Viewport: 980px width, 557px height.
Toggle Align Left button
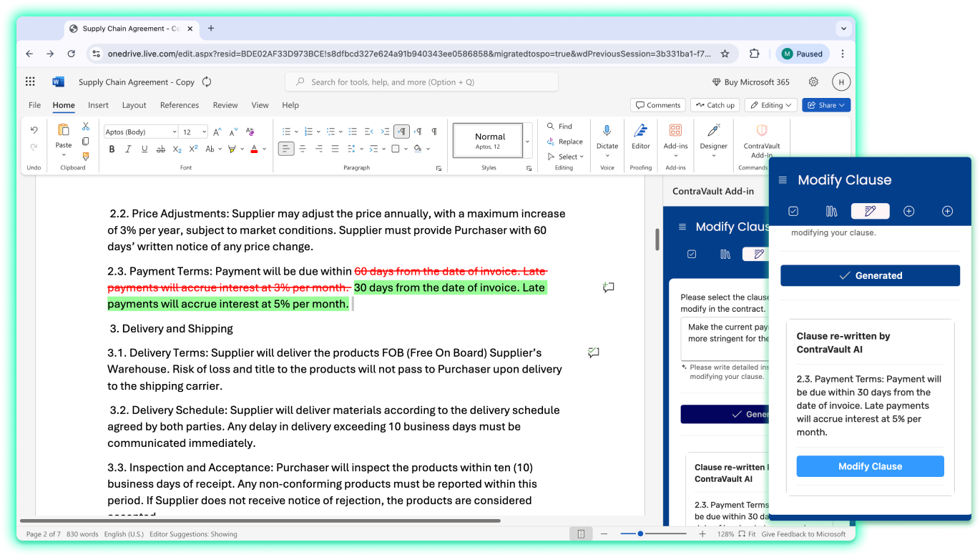tap(285, 149)
